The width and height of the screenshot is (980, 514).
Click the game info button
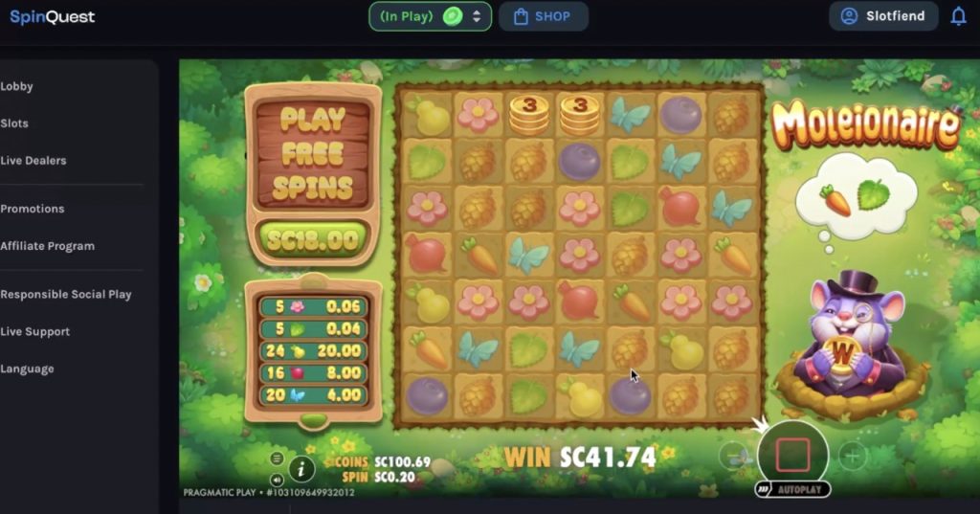coord(301,468)
